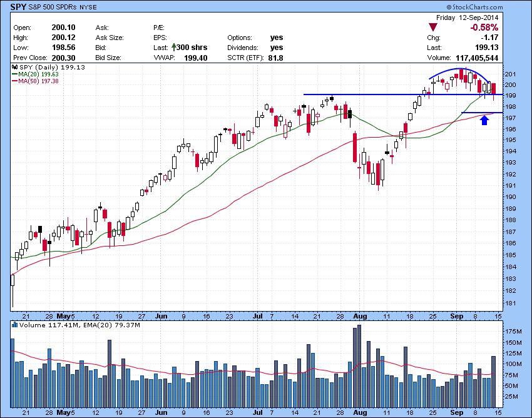
Task: Click the SCTR (ETF) 81.8 value
Action: pyautogui.click(x=275, y=58)
